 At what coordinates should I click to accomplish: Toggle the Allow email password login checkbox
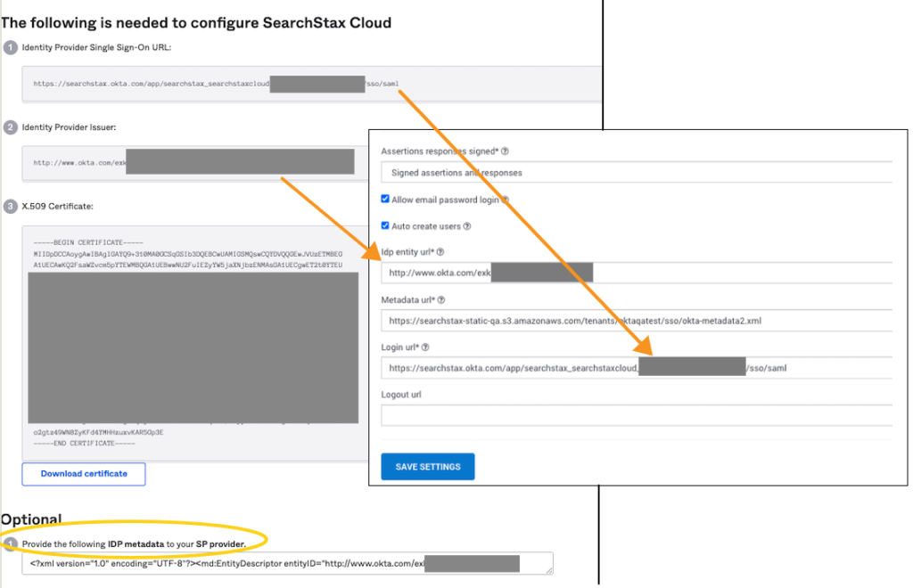pyautogui.click(x=385, y=199)
